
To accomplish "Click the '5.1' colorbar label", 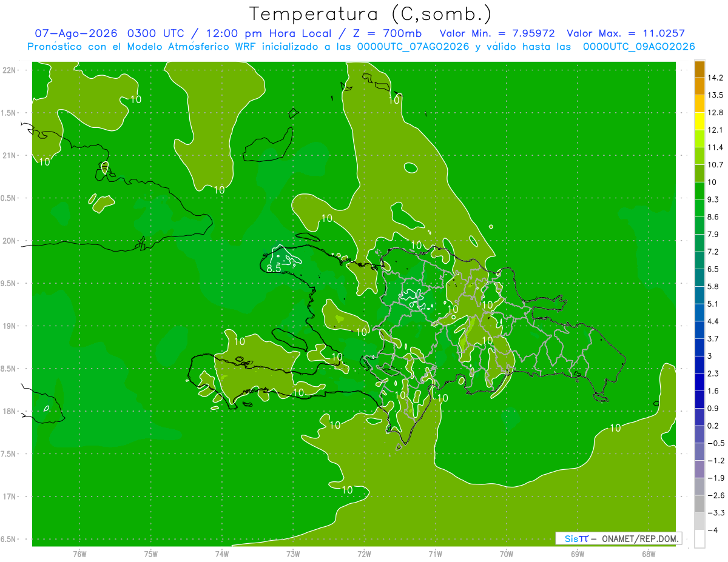I will [x=714, y=304].
